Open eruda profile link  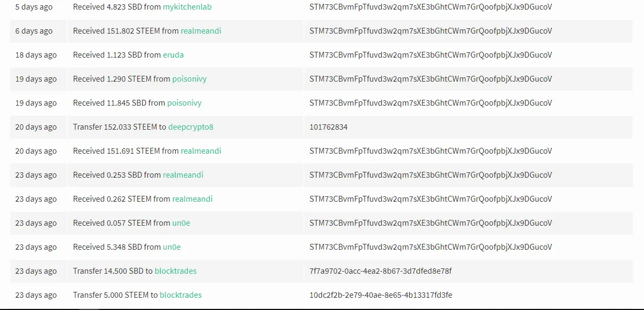[173, 55]
